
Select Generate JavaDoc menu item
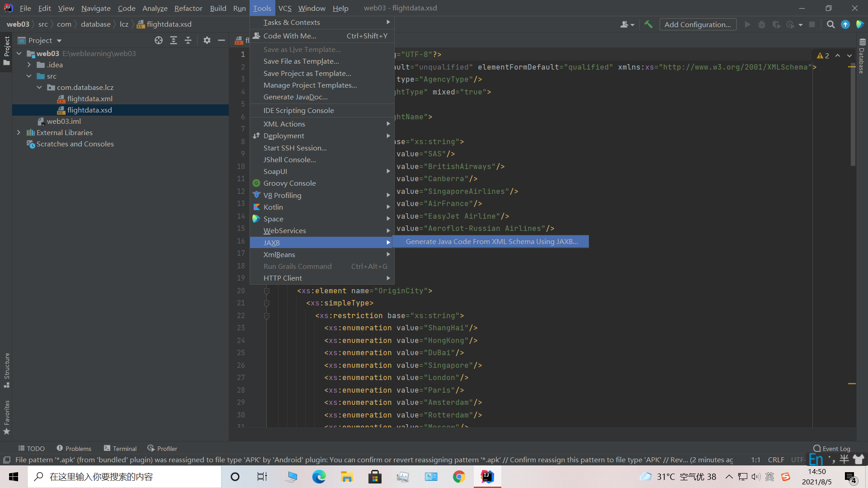point(322,97)
